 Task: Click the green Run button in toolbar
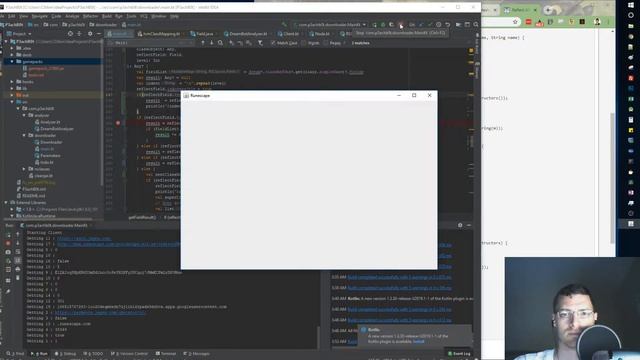pos(374,25)
